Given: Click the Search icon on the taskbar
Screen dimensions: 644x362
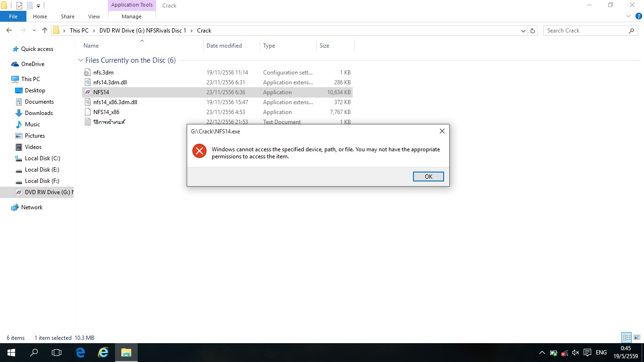Looking at the screenshot, I should click(34, 352).
